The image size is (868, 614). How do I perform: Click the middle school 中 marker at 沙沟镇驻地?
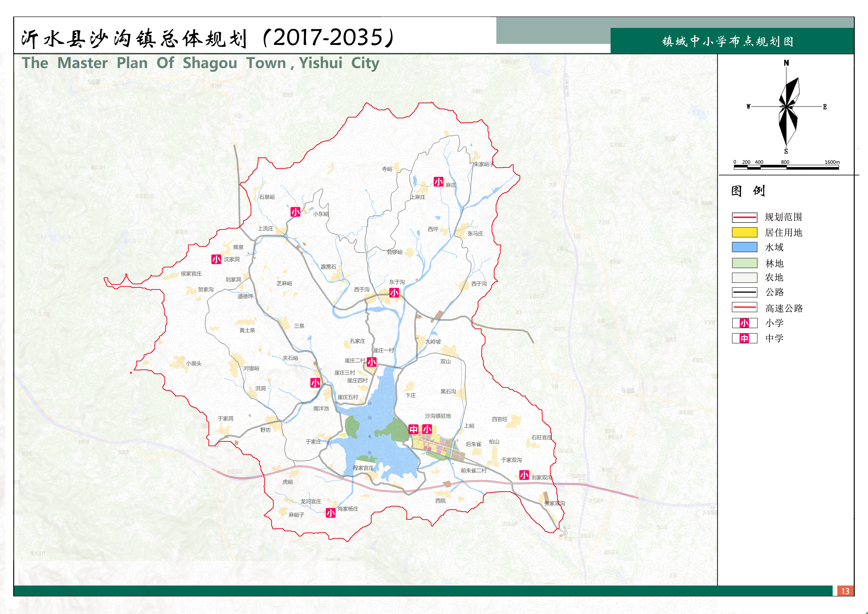coord(414,429)
